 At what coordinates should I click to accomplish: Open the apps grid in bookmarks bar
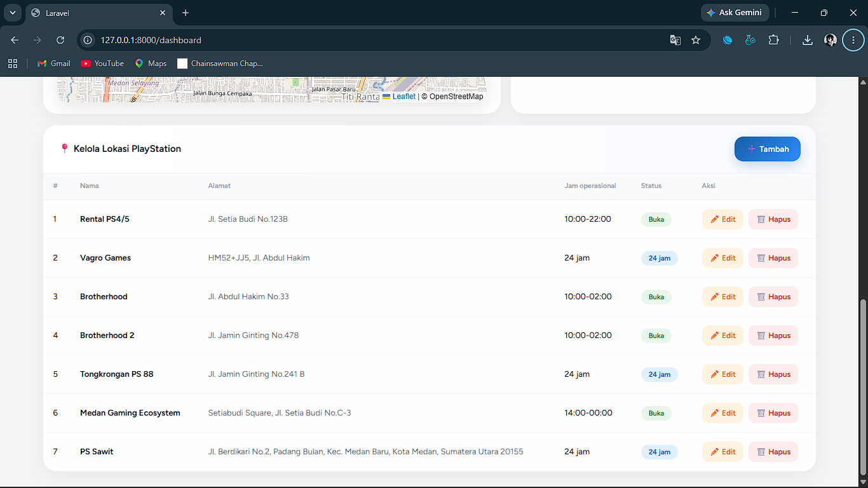pyautogui.click(x=13, y=64)
